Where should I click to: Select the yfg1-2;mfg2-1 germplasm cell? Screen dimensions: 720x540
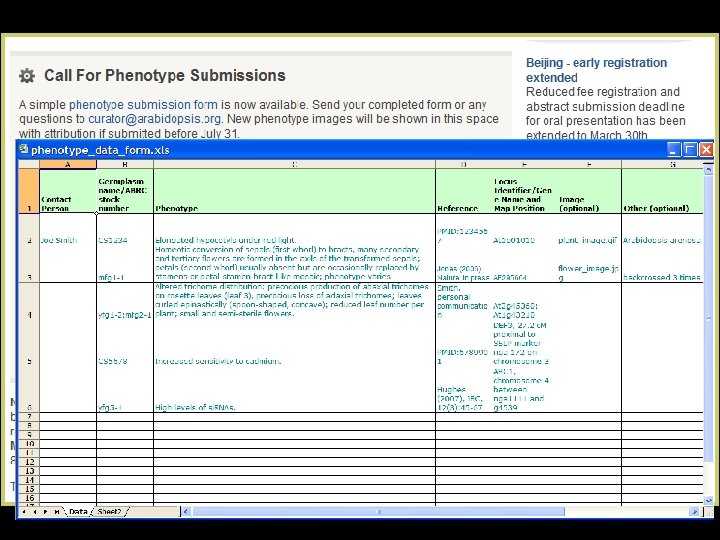(125, 301)
